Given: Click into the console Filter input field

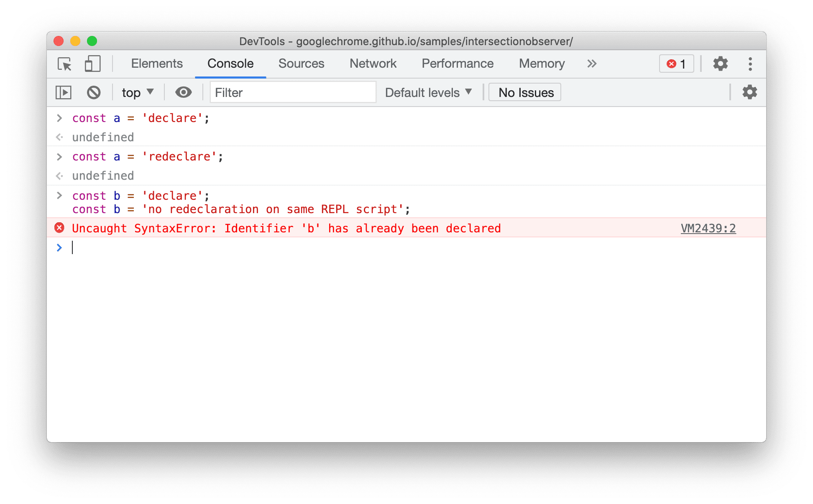Looking at the screenshot, I should (x=291, y=92).
